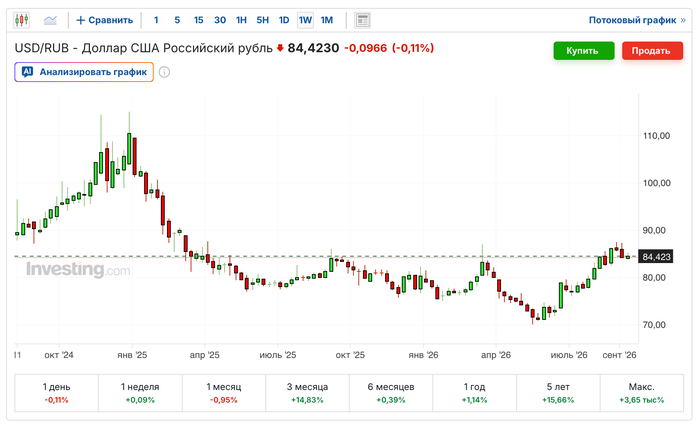Select the 1D daily timeframe

[x=284, y=20]
